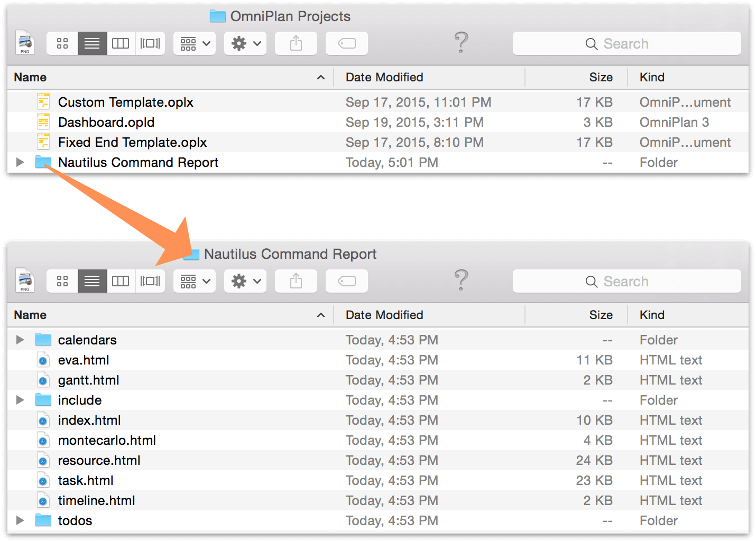This screenshot has width=756, height=542.
Task: Expand the include folder
Action: (20, 400)
